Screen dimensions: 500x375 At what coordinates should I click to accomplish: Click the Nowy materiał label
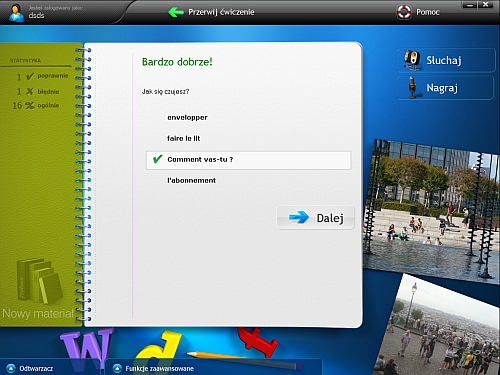(38, 313)
